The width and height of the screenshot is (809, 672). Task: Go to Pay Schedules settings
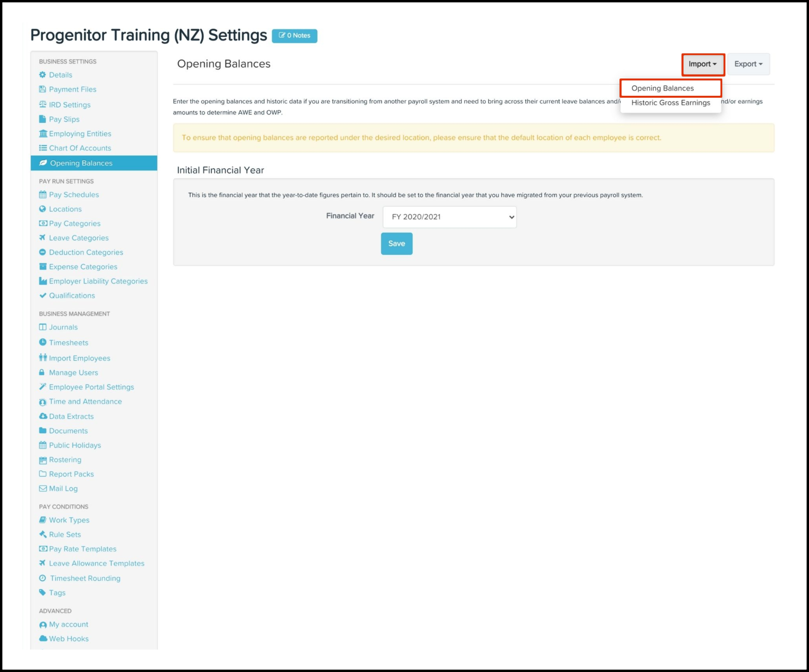point(74,195)
